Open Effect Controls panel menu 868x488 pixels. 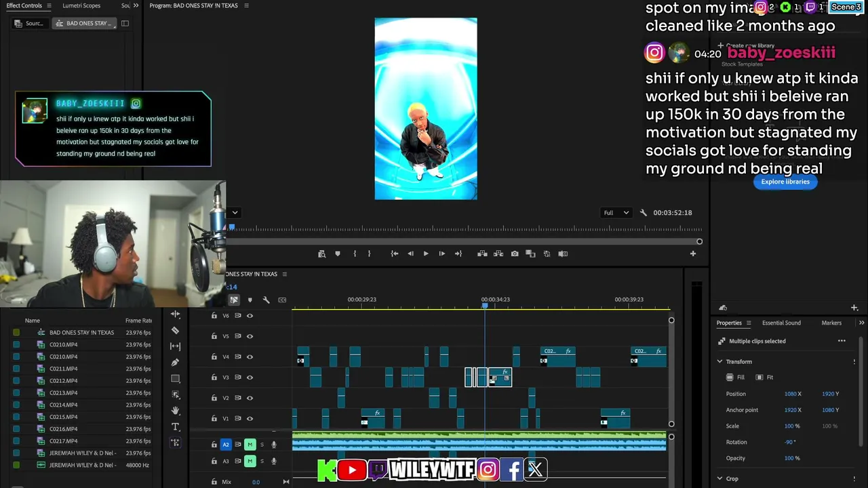pyautogui.click(x=48, y=5)
